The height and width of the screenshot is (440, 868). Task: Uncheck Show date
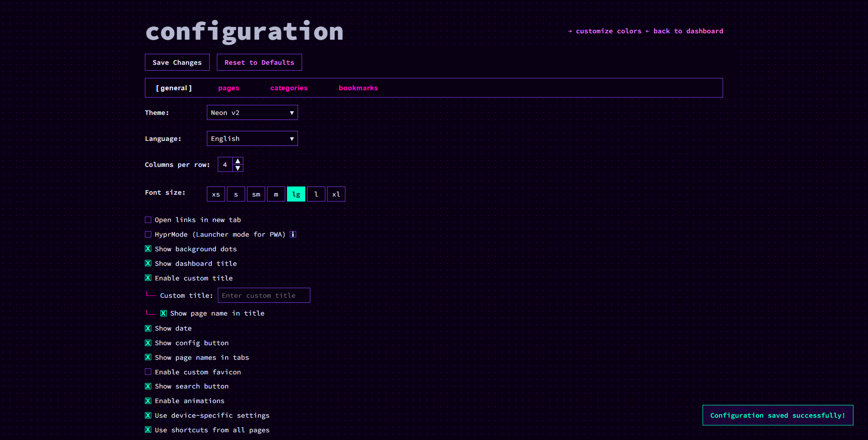tap(148, 328)
